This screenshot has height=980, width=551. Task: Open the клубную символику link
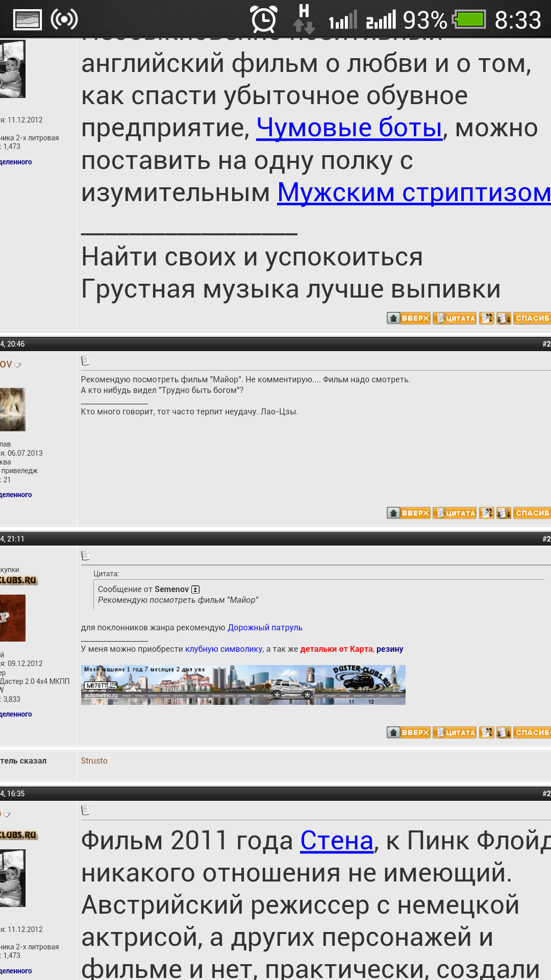223,649
